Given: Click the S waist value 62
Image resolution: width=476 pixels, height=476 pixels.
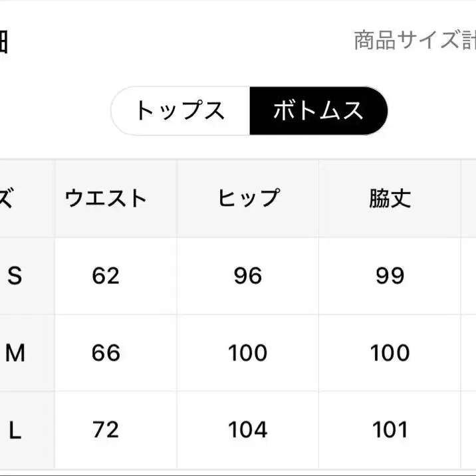Looking at the screenshot, I should pyautogui.click(x=106, y=276).
